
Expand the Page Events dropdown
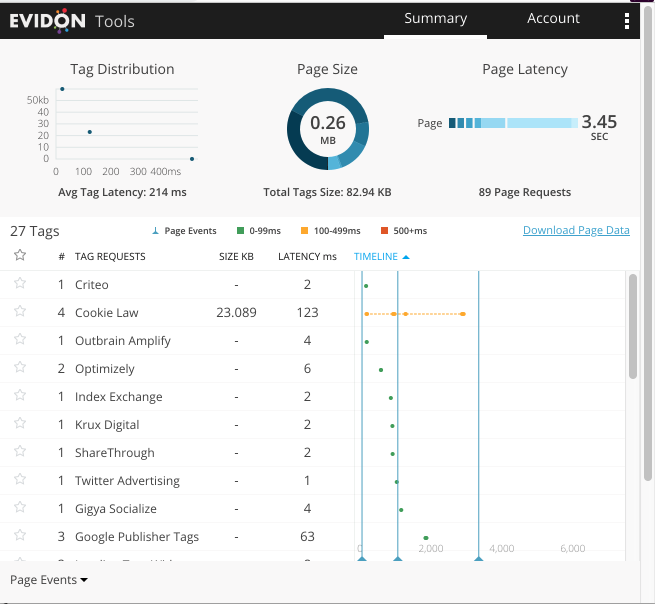tap(49, 580)
